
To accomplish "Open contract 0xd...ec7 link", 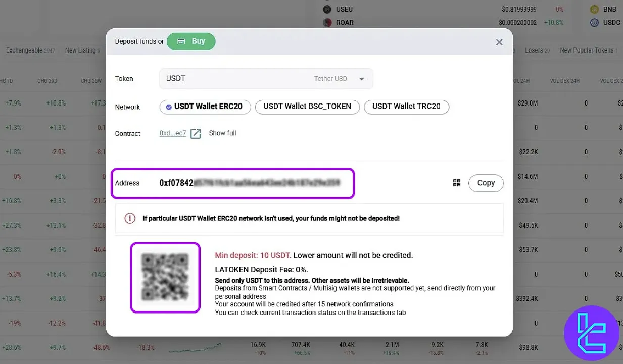I will tap(173, 133).
